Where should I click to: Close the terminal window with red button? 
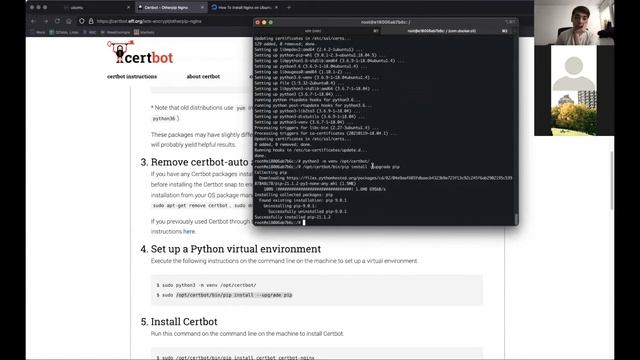coord(258,22)
